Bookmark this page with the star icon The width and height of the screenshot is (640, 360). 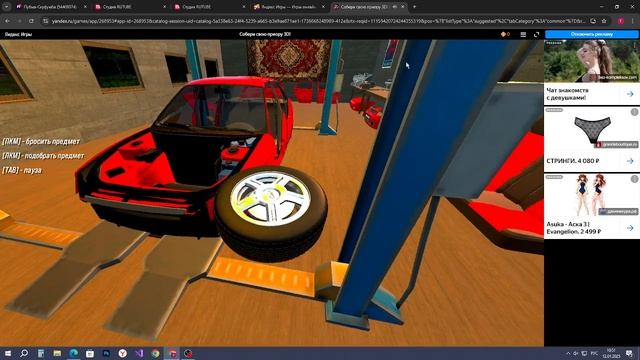point(604,21)
